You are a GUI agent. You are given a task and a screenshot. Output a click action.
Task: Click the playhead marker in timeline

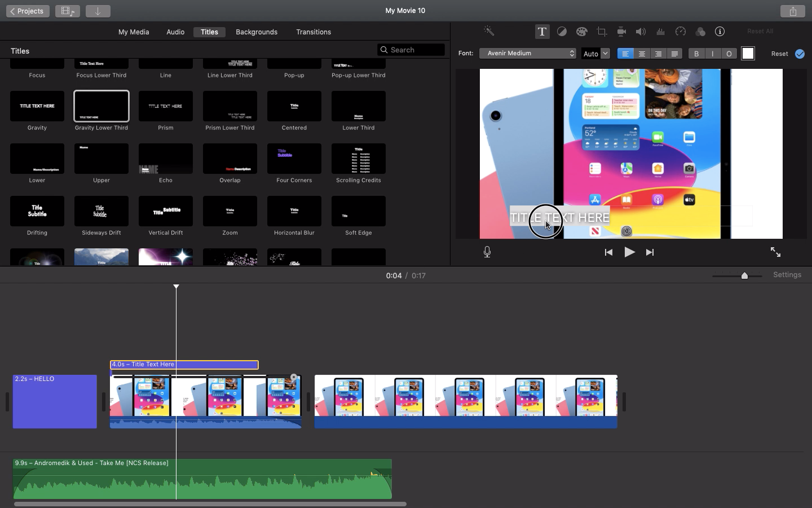176,287
